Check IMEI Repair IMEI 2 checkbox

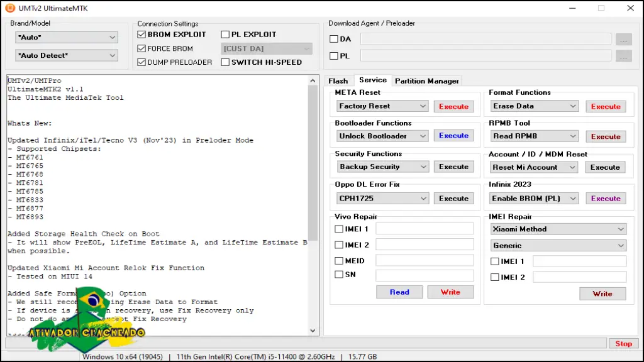tap(495, 277)
